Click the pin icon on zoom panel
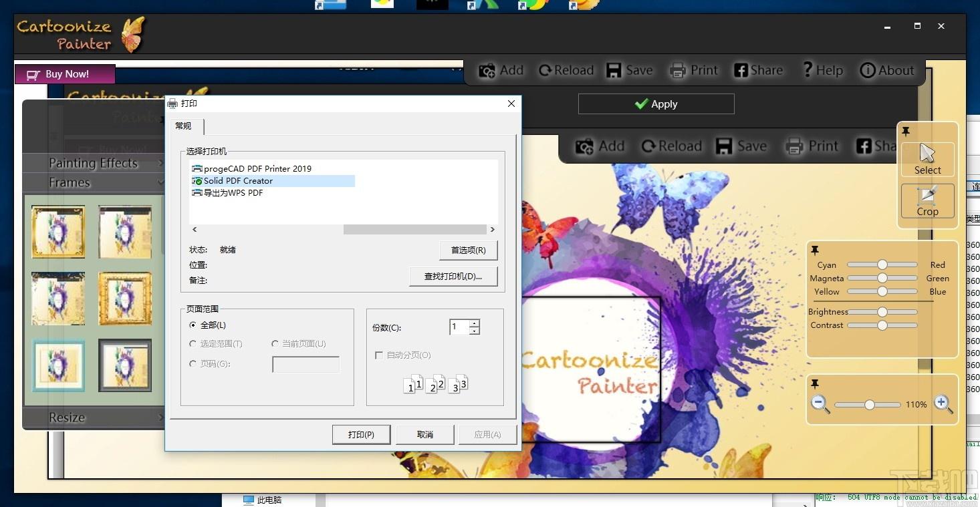 point(815,384)
